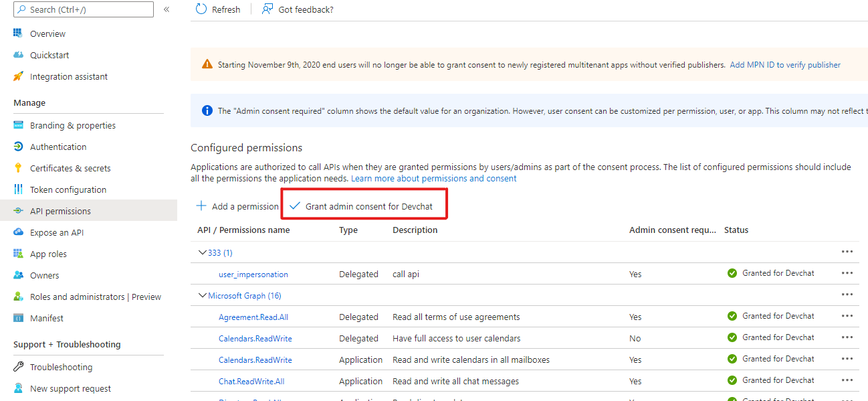Click the Token configuration icon

coord(19,189)
